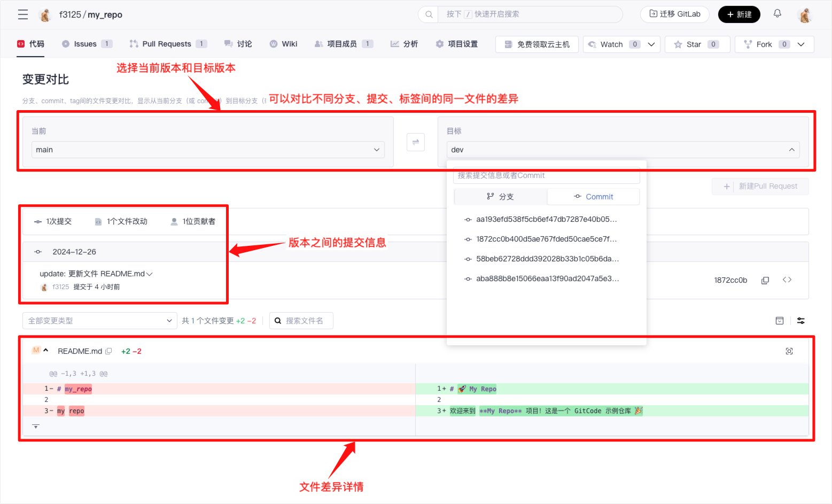Viewport: 832px width, 504px height.
Task: Copy the README.md file path
Action: (x=108, y=351)
